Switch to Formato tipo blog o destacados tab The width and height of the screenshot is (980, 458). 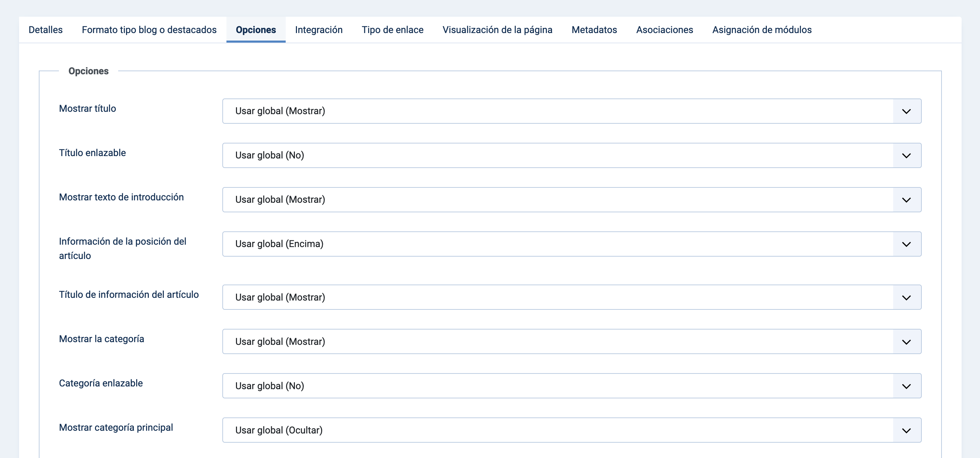[x=149, y=30]
